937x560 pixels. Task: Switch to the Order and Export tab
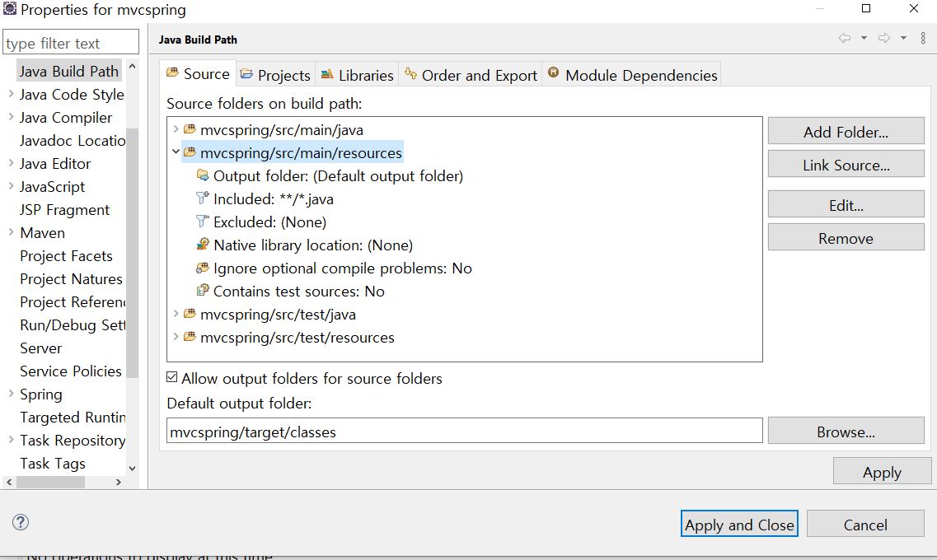pyautogui.click(x=471, y=75)
